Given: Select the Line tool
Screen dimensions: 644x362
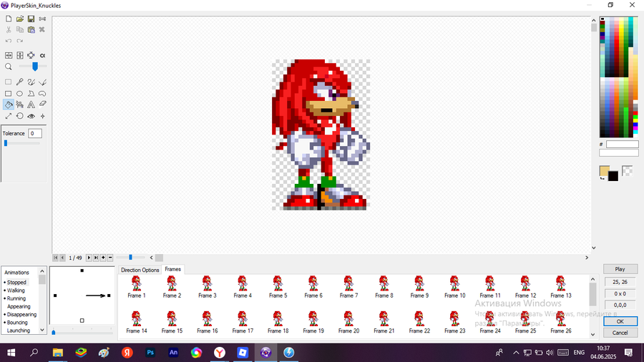Looking at the screenshot, I should (x=42, y=82).
